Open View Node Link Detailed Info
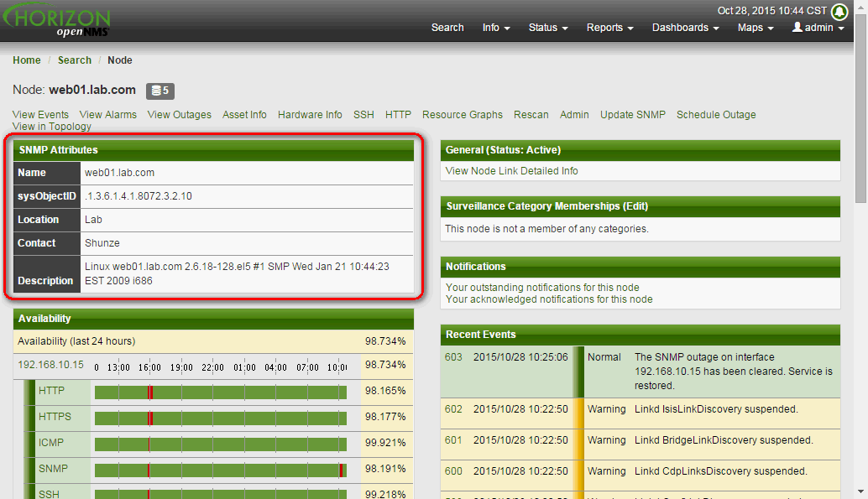The height and width of the screenshot is (499, 868). (x=511, y=171)
